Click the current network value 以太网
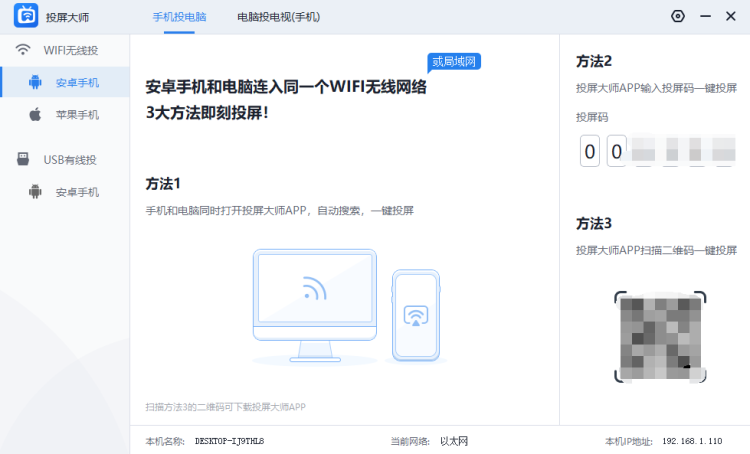Image resolution: width=750 pixels, height=454 pixels. coord(454,441)
